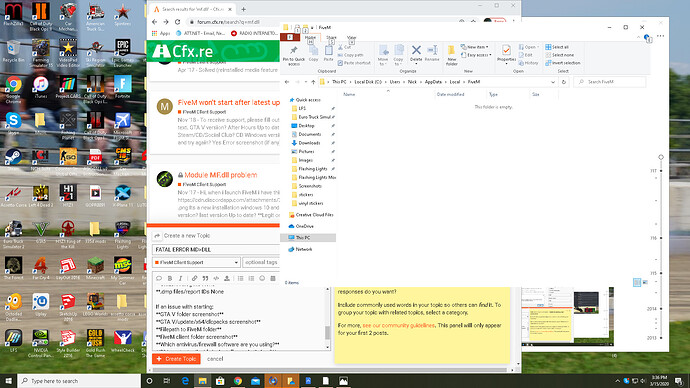
Task: Click the Up arrow in Explorer navigation
Action: pos(313,82)
